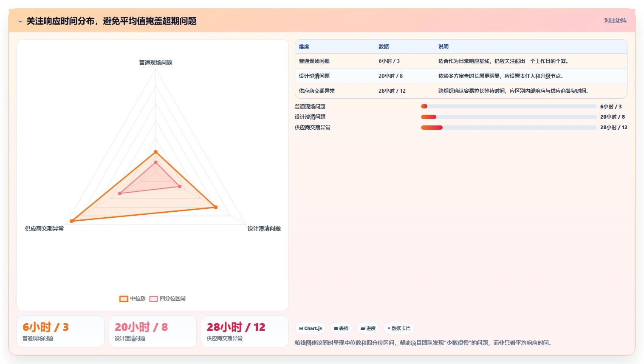The width and height of the screenshot is (644, 364).
Task: Click the 6小时 / 3 value beside progress bar
Action: (x=611, y=107)
